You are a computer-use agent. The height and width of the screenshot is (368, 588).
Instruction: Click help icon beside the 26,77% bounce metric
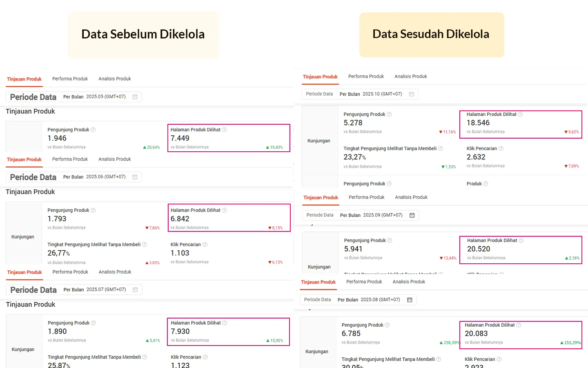[x=144, y=245]
